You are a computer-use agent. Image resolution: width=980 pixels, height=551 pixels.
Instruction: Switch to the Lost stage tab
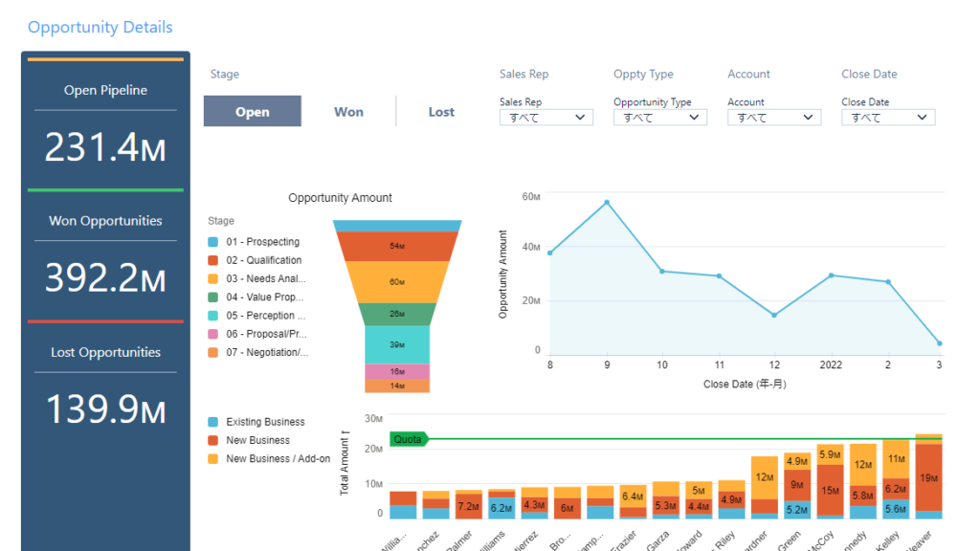click(x=441, y=112)
